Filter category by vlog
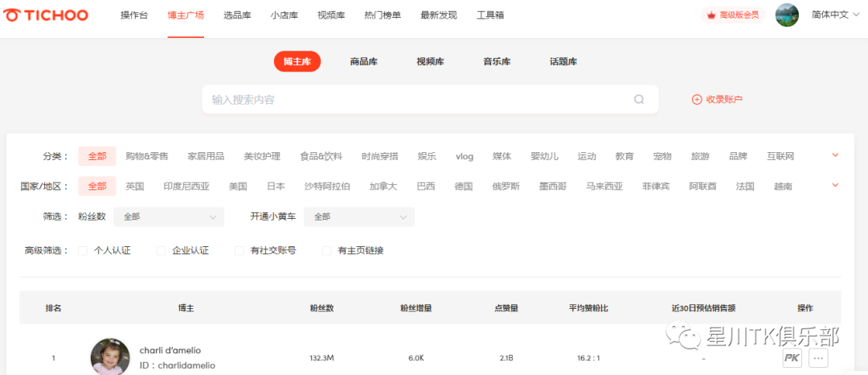The width and height of the screenshot is (868, 375). coord(465,156)
